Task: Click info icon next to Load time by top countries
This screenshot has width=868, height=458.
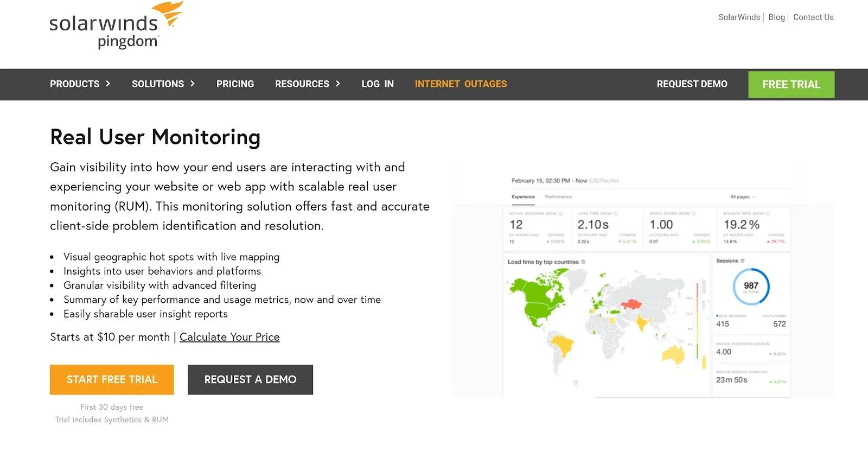Action: 583,262
